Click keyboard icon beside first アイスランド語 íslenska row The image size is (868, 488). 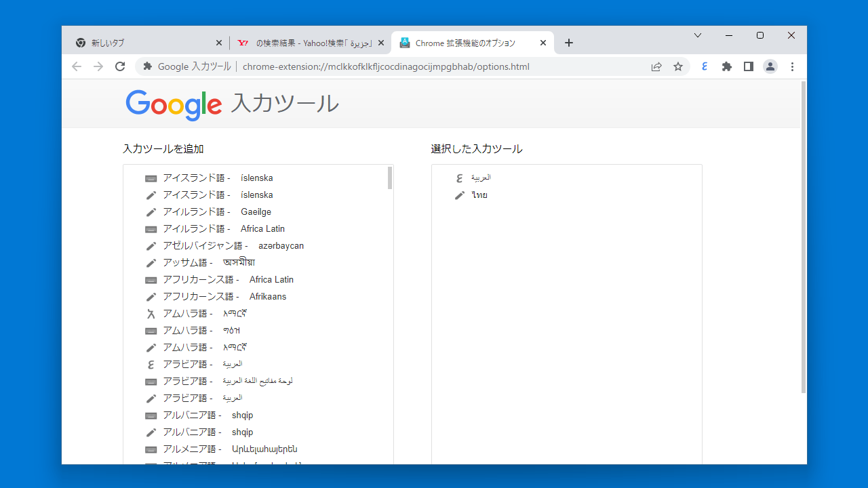[x=151, y=178]
